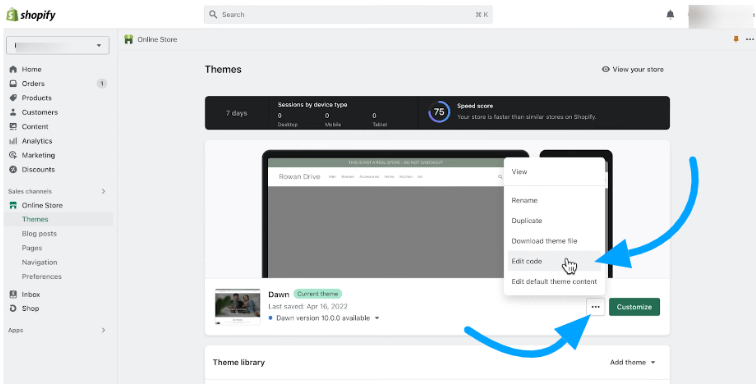Open Products with the tag icon

13,98
